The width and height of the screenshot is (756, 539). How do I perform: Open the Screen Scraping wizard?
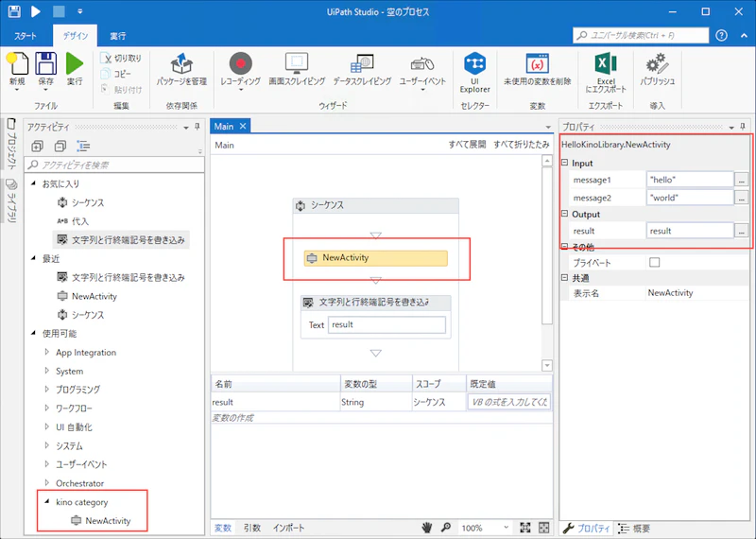[x=297, y=63]
